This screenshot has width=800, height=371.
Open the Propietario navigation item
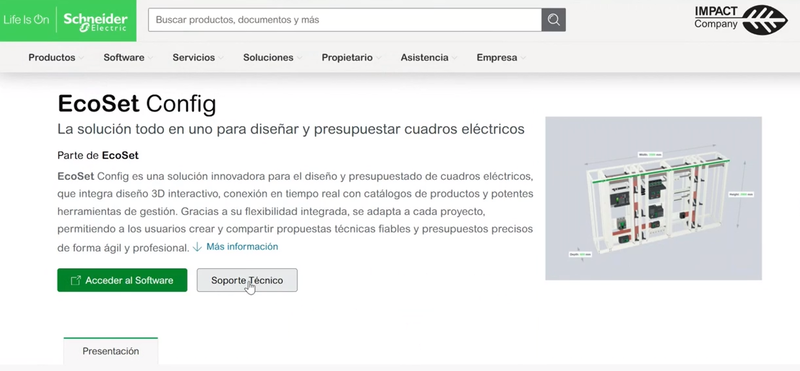coord(347,58)
